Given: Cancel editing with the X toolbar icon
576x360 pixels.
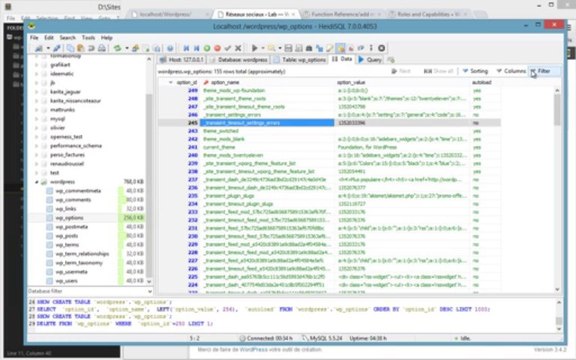Looking at the screenshot, I should coord(238,48).
